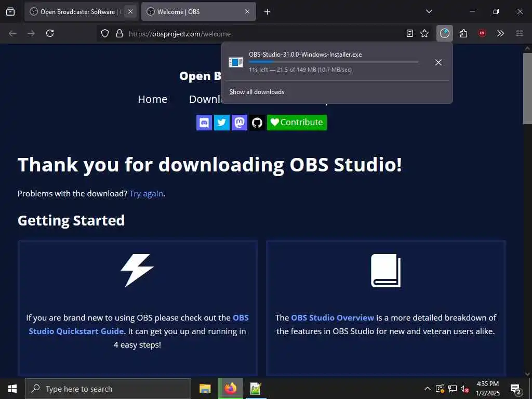Open the uBlock Origin extension icon
This screenshot has height=399, width=532.
point(482,33)
